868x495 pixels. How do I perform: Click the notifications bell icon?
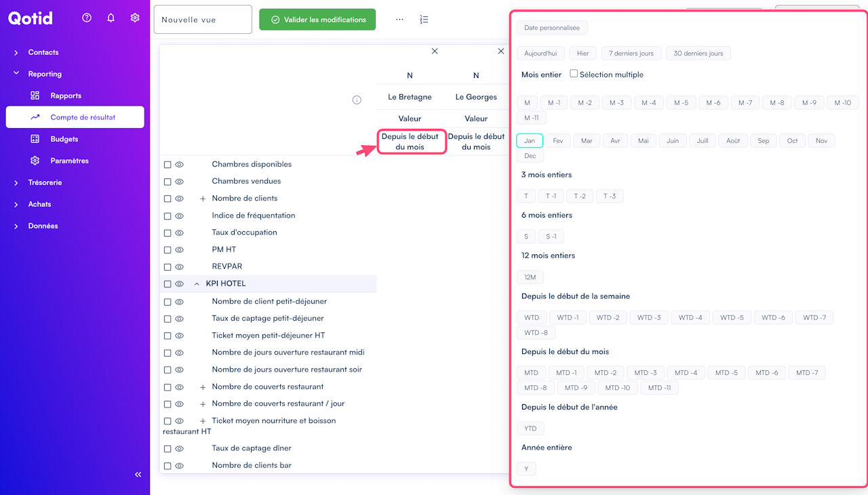[111, 18]
